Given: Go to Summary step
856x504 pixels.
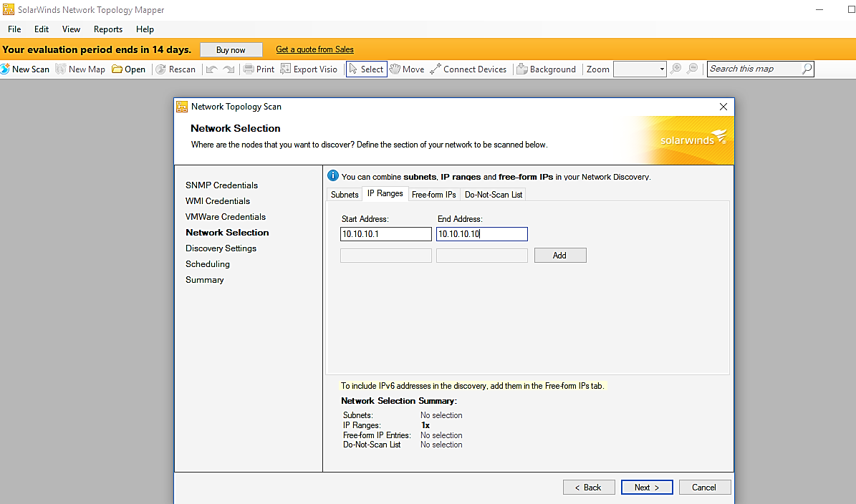Looking at the screenshot, I should (205, 281).
